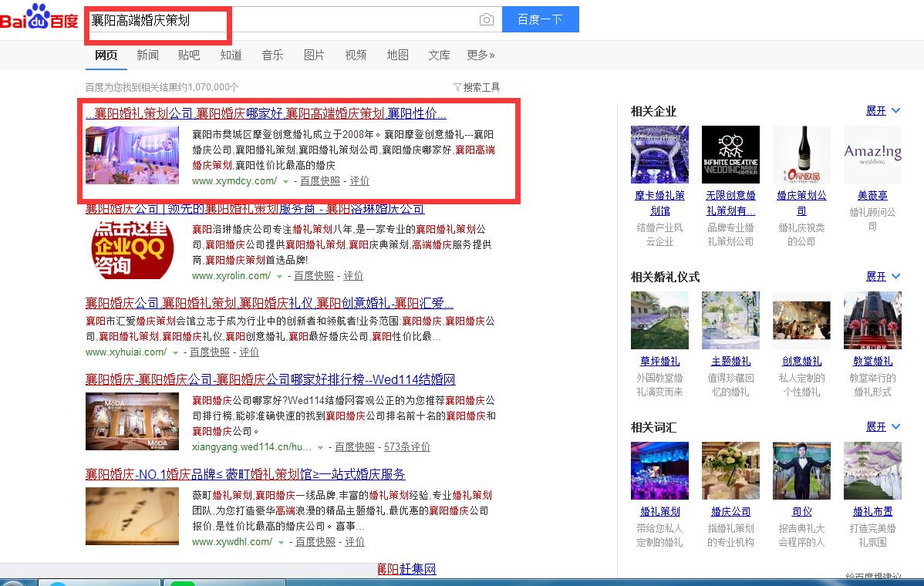Open 百度快照 for www.xyhuiai.com result
The image size is (924, 586).
pyautogui.click(x=210, y=352)
